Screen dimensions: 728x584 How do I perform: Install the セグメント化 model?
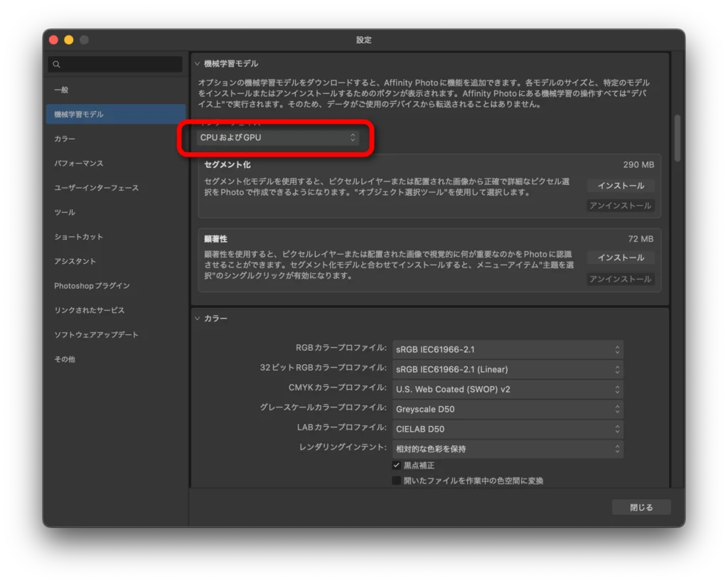621,186
